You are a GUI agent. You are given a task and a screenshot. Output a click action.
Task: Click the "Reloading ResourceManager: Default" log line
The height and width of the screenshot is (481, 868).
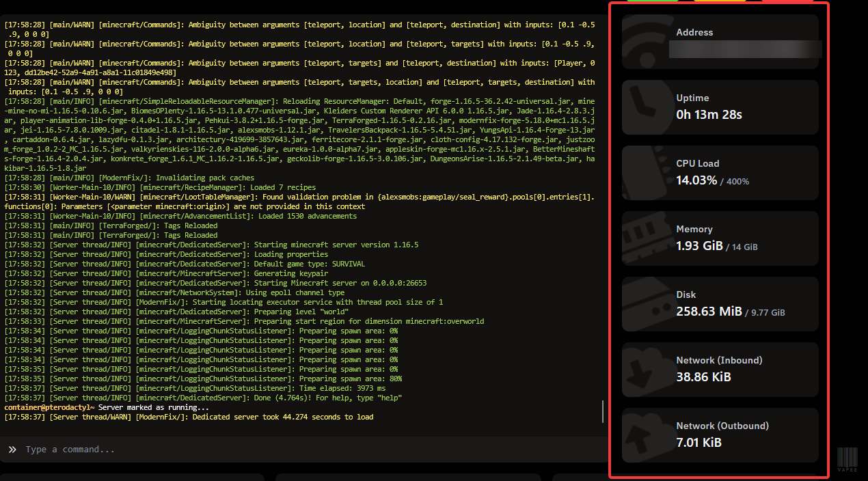tap(299, 135)
